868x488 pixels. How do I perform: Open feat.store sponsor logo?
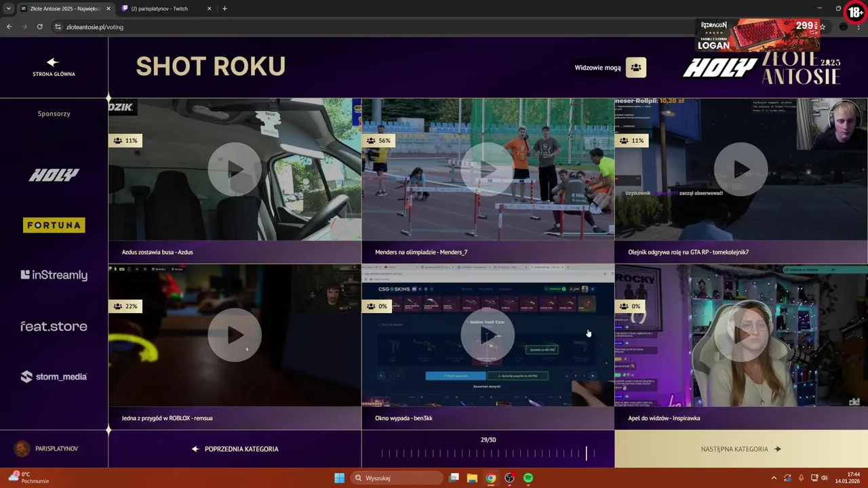tap(54, 326)
